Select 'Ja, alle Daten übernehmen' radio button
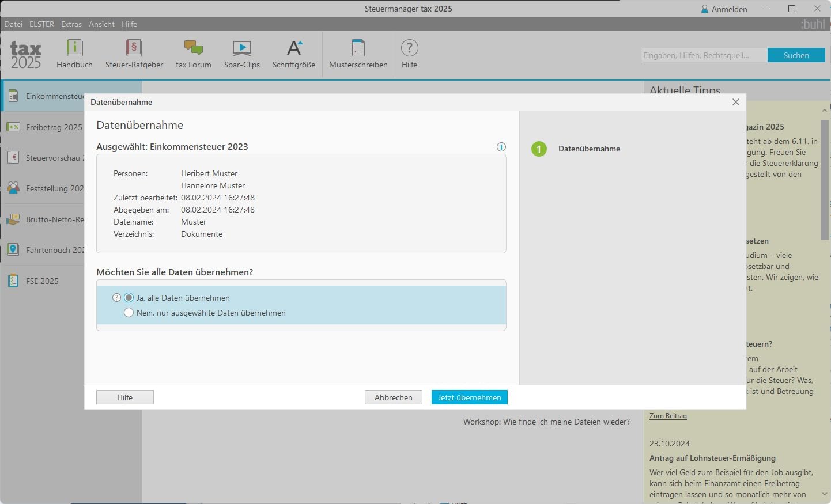 [129, 298]
